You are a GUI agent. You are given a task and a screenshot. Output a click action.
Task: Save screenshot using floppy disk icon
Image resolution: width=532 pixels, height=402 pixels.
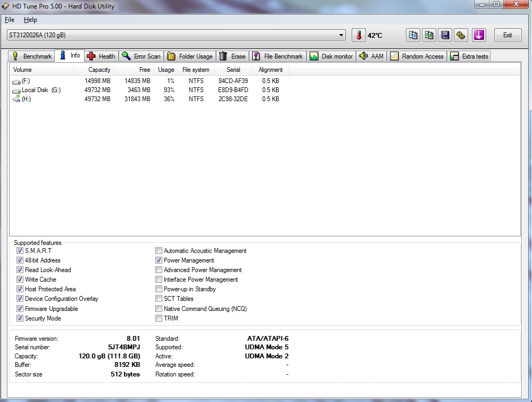click(x=445, y=35)
